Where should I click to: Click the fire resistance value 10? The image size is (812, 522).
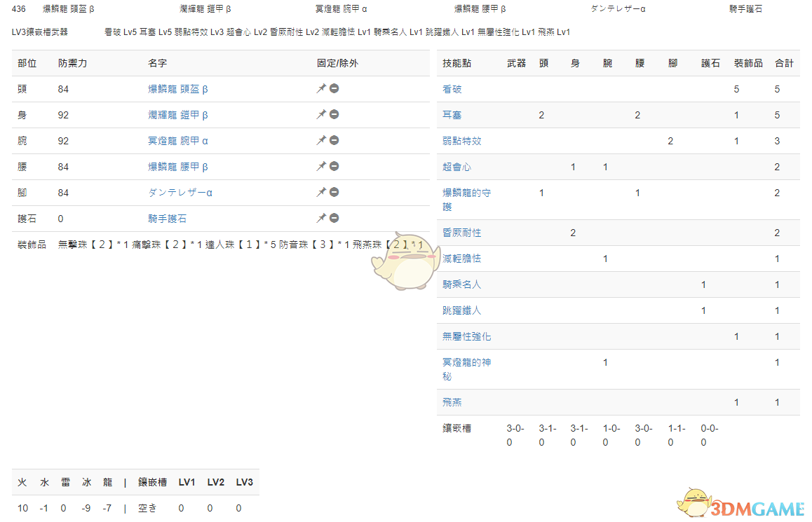tap(22, 508)
